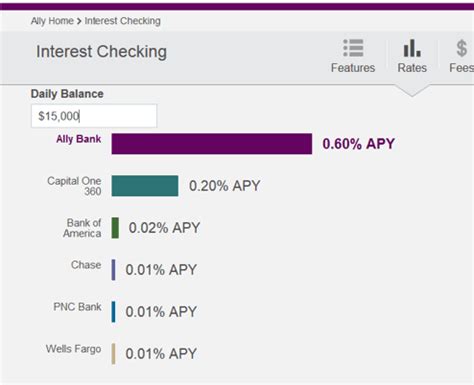The image size is (474, 385).
Task: Click inside the Daily Balance input field
Action: [94, 116]
